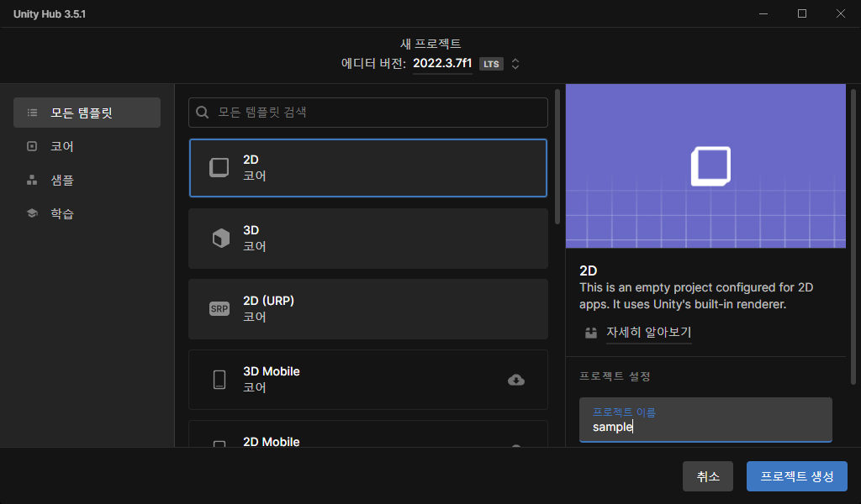861x504 pixels.
Task: Click the details panel vertical scrollbar
Action: click(x=853, y=236)
